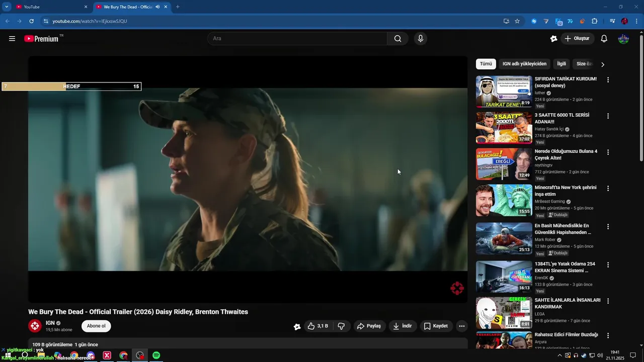The width and height of the screenshot is (644, 362).
Task: Click install app icon in address bar
Action: coord(506,21)
